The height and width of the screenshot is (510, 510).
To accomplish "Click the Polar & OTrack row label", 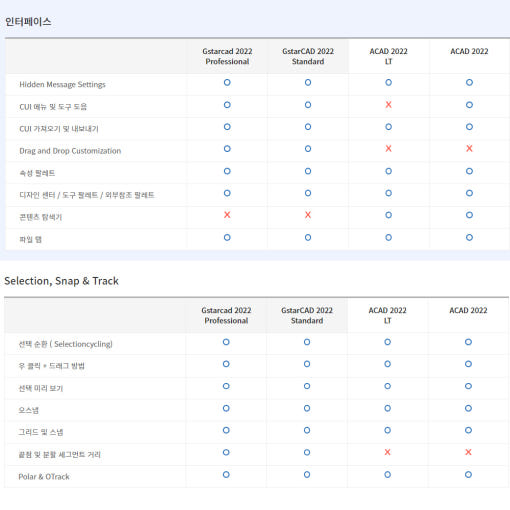I will pyautogui.click(x=44, y=477).
